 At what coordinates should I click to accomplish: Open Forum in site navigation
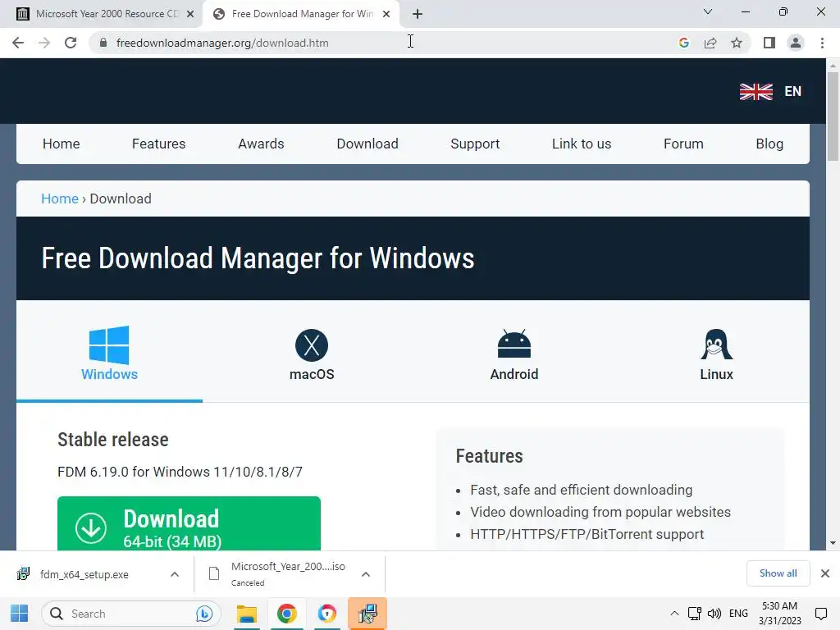click(683, 144)
